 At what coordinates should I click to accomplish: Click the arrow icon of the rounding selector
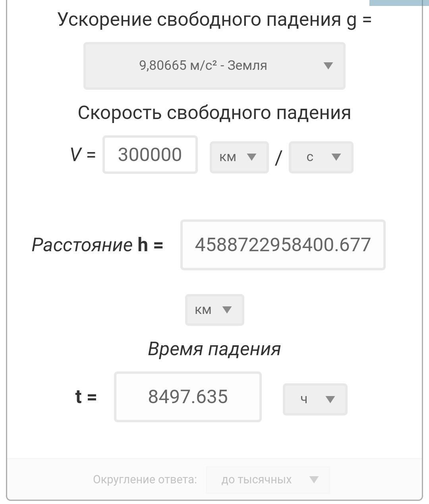[x=314, y=480]
